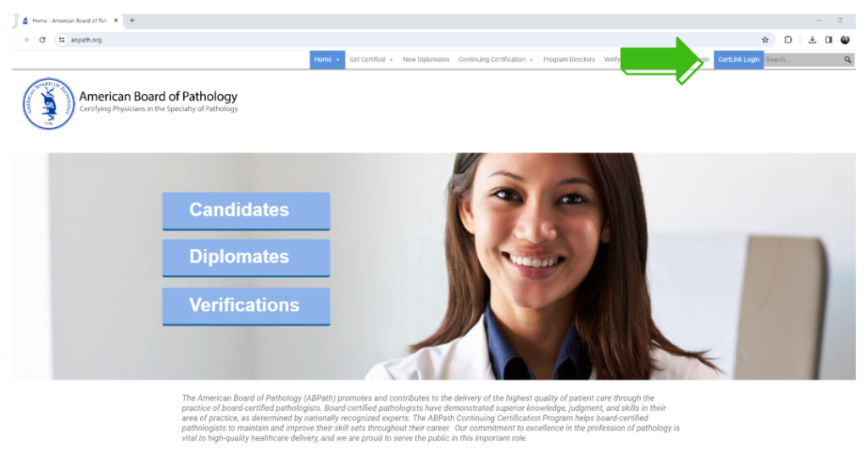The image size is (868, 455).
Task: Click the search magnifier icon
Action: point(848,60)
